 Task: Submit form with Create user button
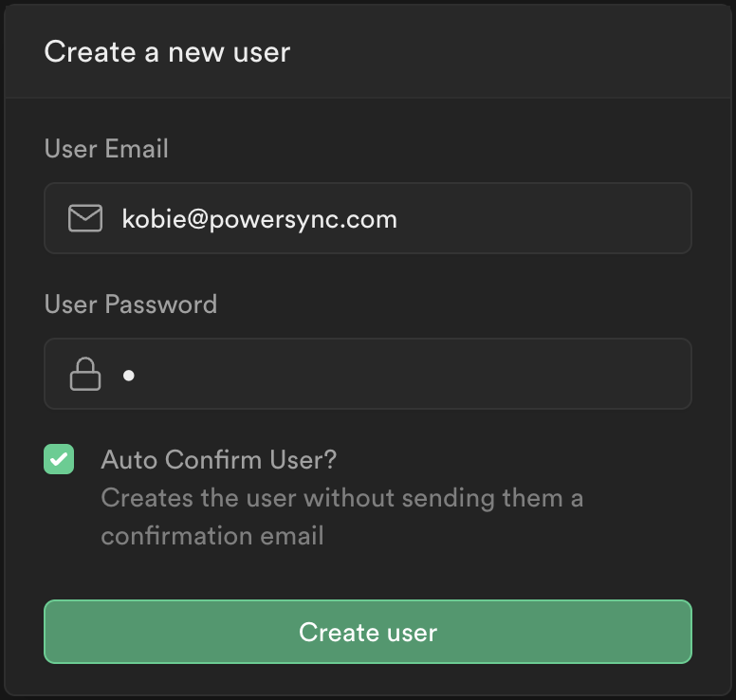tap(368, 632)
